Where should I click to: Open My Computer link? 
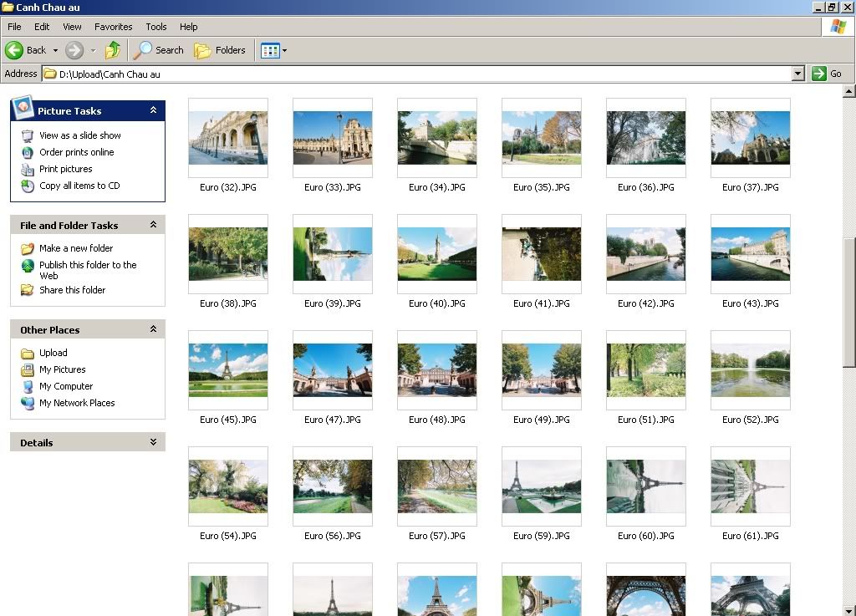[x=66, y=386]
